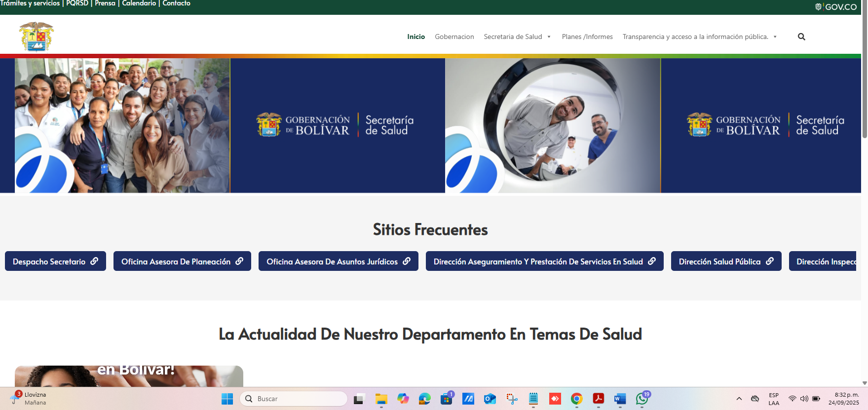868x410 pixels.
Task: Open Snipping Tool from the taskbar
Action: coord(512,399)
